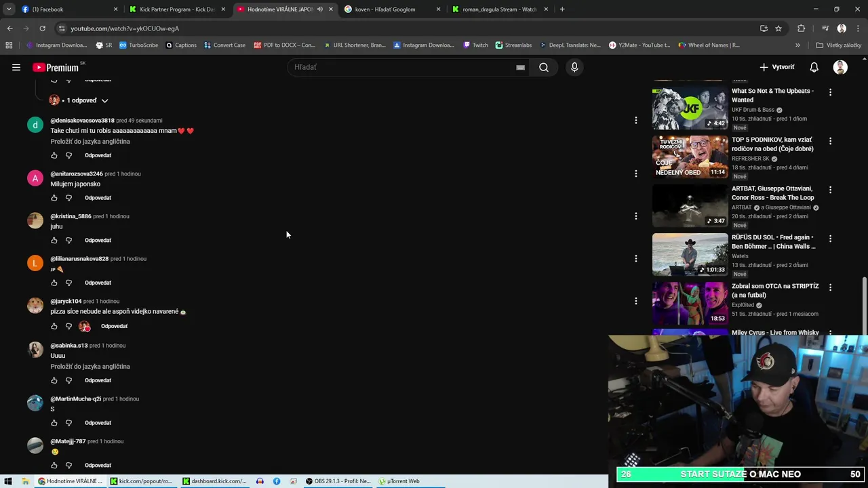Like the 'juhu' comment by @kristina_5886
This screenshot has height=488, width=868.
[x=54, y=240]
